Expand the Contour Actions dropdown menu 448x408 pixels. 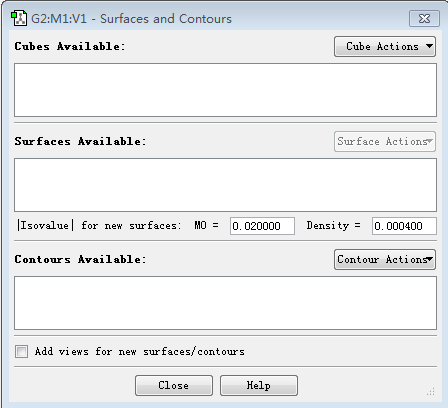[x=385, y=259]
